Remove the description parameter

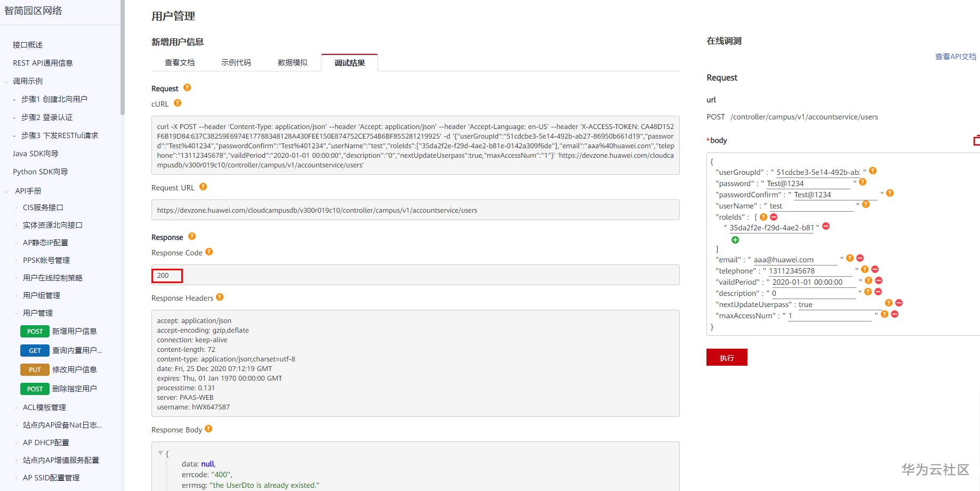[x=878, y=292]
